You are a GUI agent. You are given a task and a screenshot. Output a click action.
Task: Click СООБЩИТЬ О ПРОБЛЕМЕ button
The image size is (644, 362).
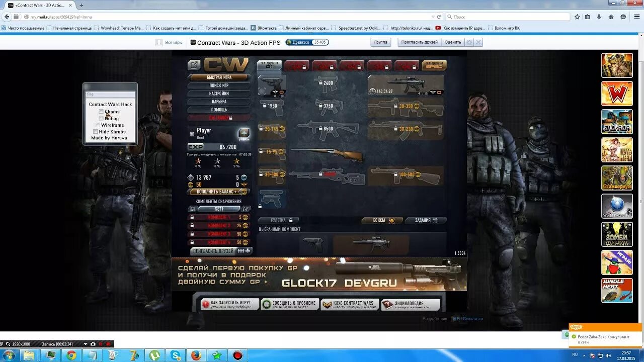(x=290, y=304)
